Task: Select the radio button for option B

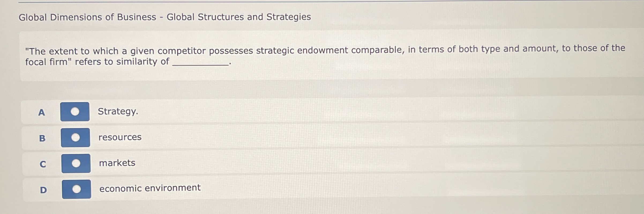Action: coord(76,137)
